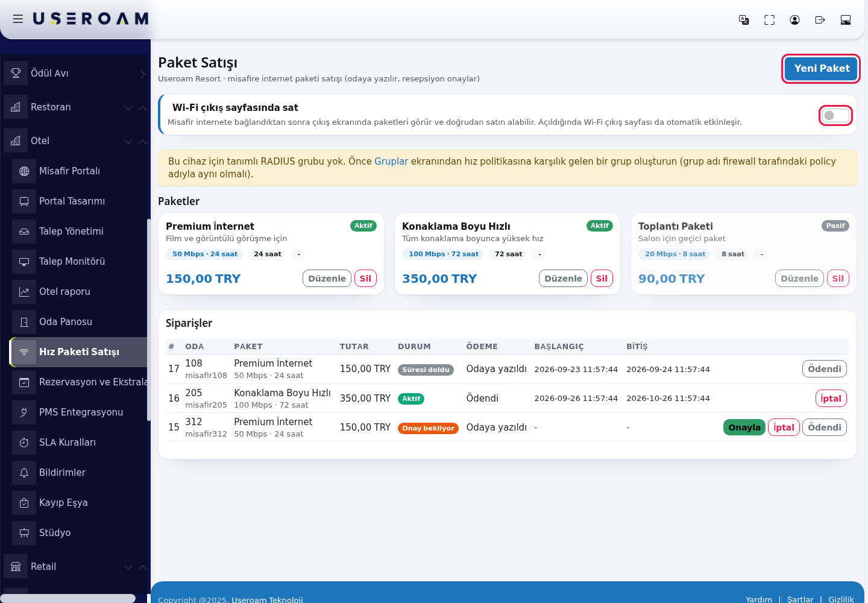Enable Wi-Fi çıkış sayfasında sat switch
868x603 pixels.
pos(835,115)
